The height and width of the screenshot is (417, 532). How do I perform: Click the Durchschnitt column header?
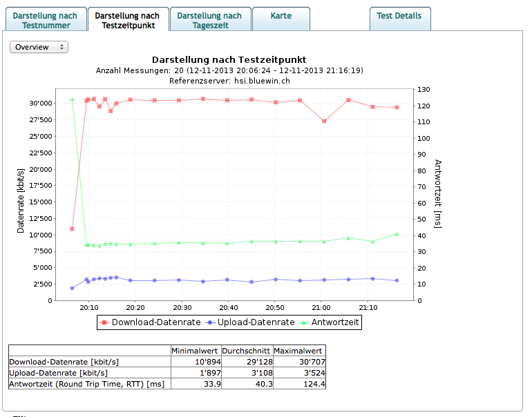pyautogui.click(x=247, y=350)
